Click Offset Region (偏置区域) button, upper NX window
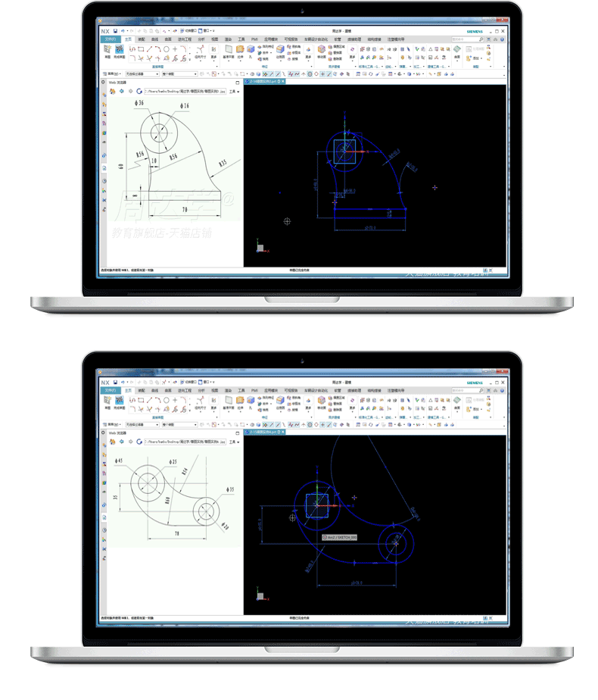Image resolution: width=598 pixels, height=700 pixels. [x=337, y=46]
